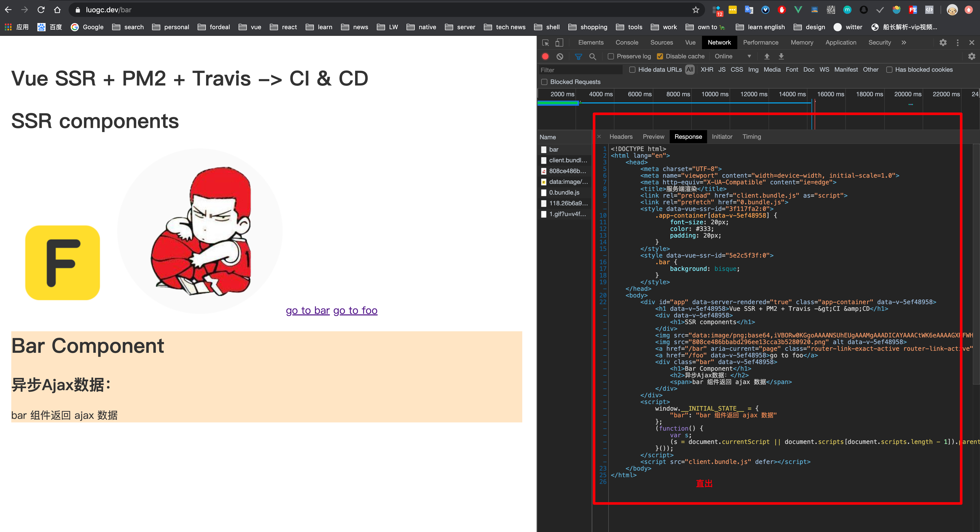Viewport: 980px width, 532px height.
Task: Click import HAR upload arrow icon
Action: pyautogui.click(x=767, y=56)
